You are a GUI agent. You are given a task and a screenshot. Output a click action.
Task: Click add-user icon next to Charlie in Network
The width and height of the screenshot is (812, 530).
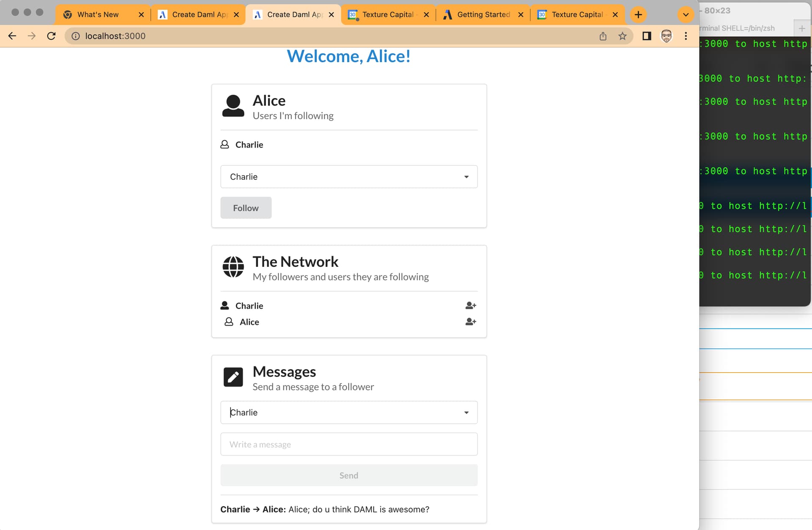pos(470,305)
